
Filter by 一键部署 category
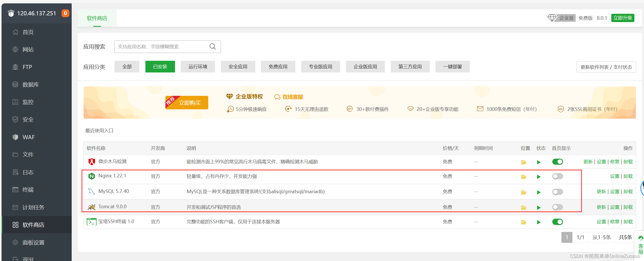453,67
